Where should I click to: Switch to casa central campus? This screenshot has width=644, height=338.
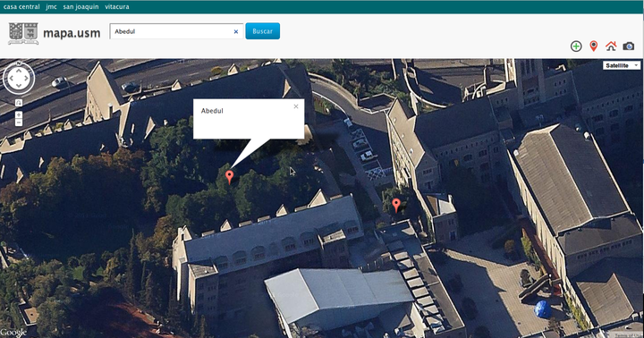(x=21, y=6)
